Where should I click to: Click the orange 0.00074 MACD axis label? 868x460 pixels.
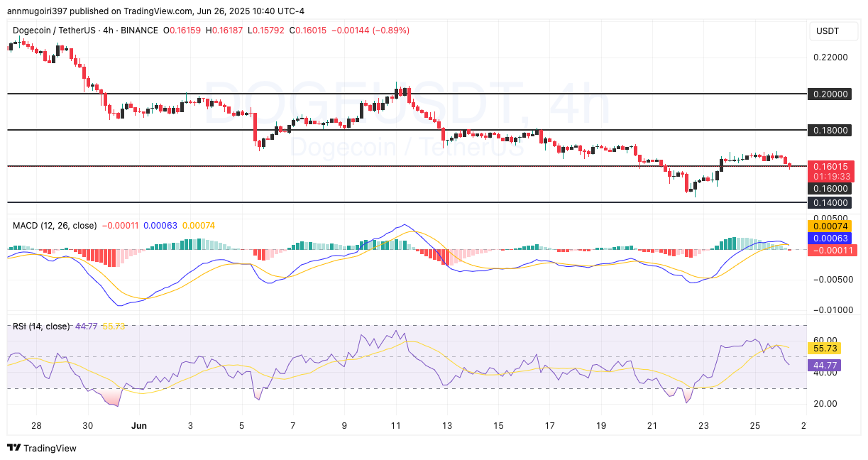coord(829,226)
